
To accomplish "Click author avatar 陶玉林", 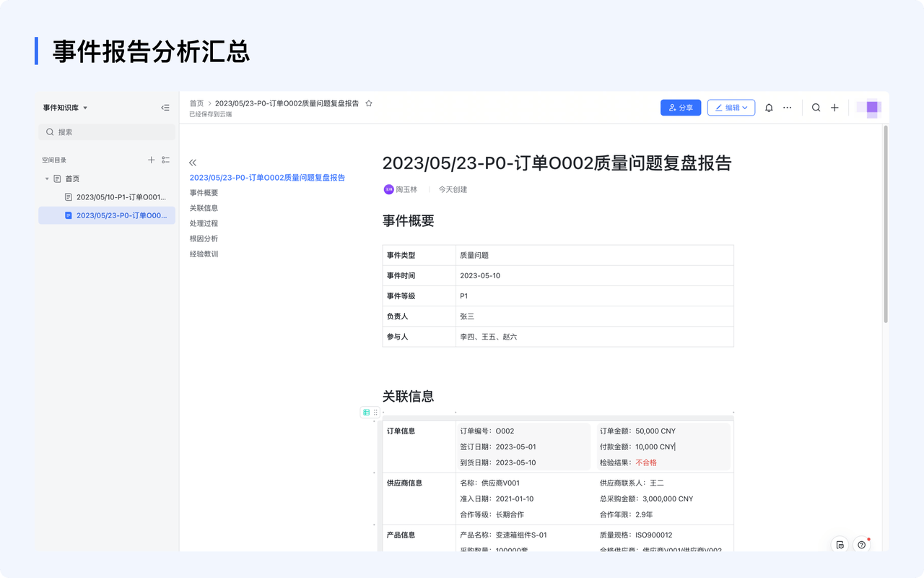I will (388, 189).
